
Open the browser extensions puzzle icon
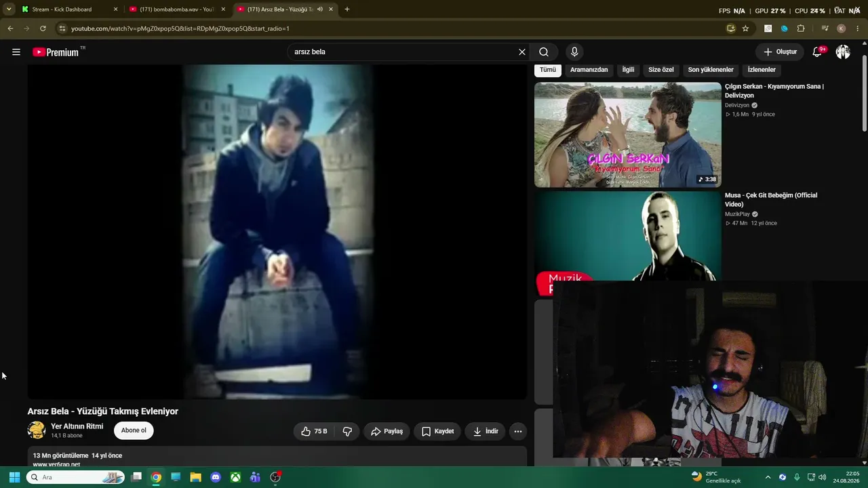[801, 28]
